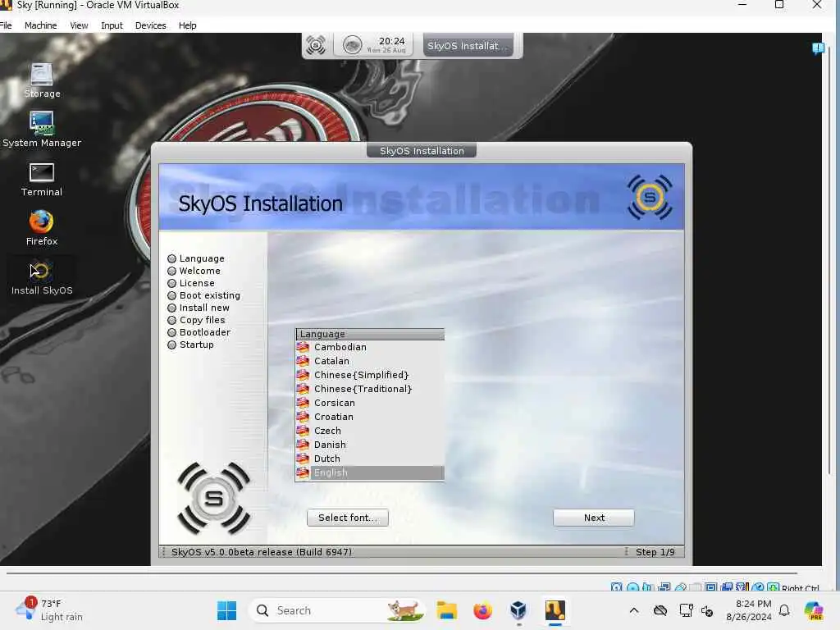The height and width of the screenshot is (630, 840).
Task: Click the cloud sync disabled tray icon
Action: click(x=660, y=610)
